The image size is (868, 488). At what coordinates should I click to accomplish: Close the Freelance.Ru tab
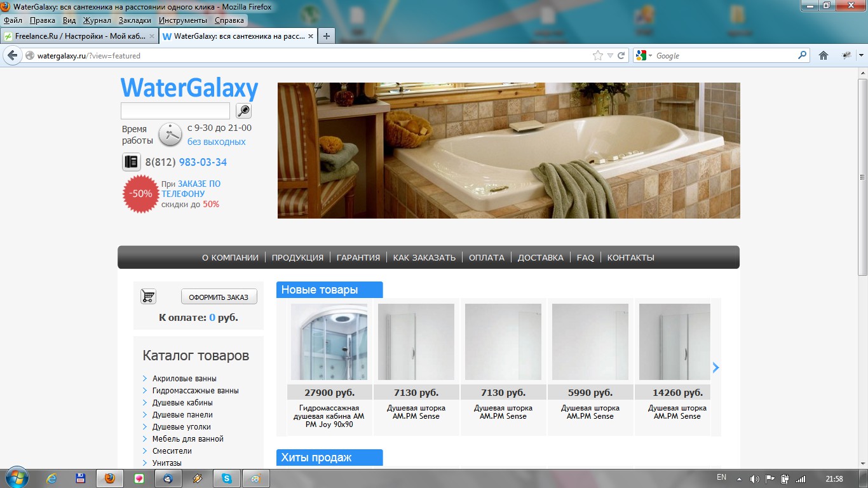[x=151, y=36]
